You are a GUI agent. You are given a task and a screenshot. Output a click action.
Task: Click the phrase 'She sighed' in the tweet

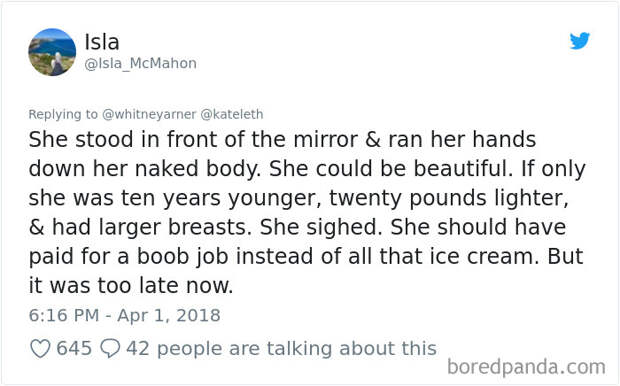(319, 227)
